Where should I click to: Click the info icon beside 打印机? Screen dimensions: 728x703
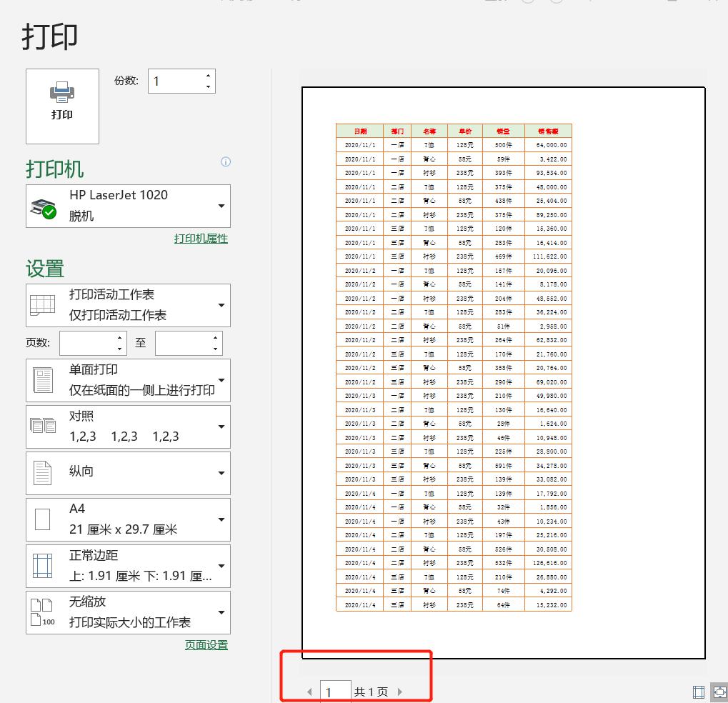pyautogui.click(x=225, y=162)
